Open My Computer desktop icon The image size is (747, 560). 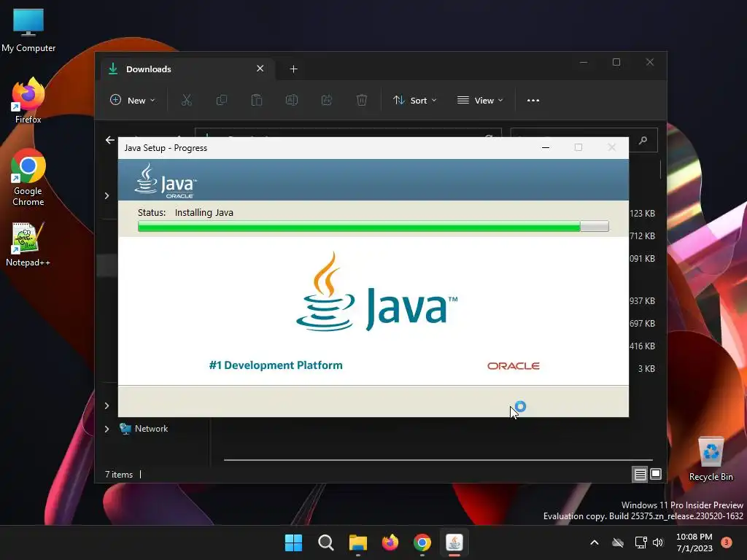[x=28, y=30]
